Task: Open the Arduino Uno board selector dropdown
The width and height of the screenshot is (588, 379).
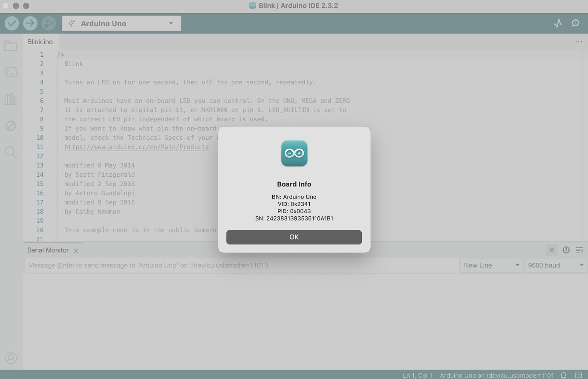Action: [121, 23]
